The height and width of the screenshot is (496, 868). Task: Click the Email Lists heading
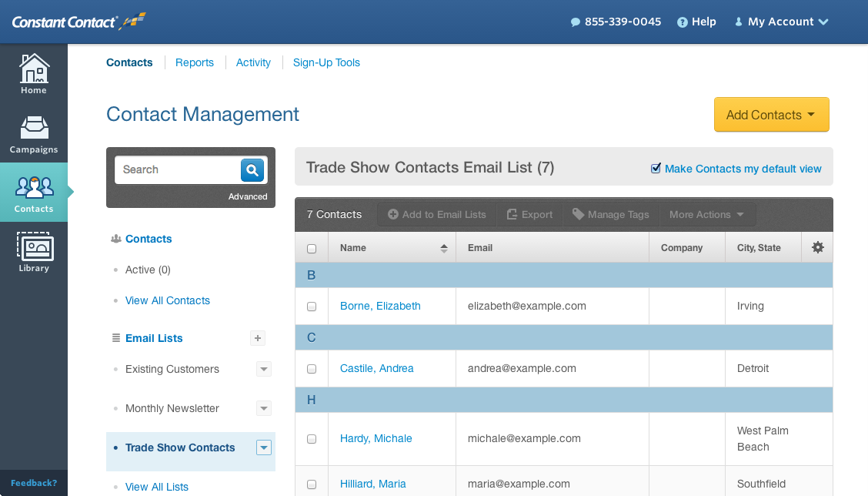[x=154, y=338]
